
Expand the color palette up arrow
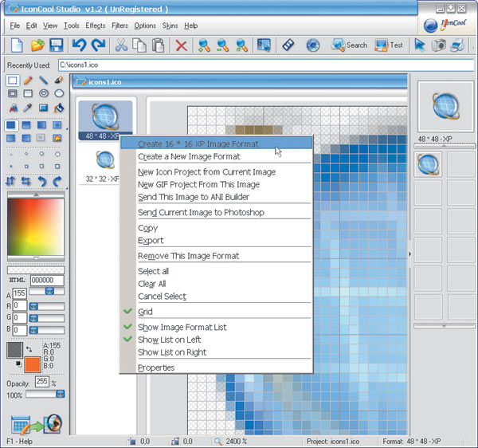[x=36, y=195]
